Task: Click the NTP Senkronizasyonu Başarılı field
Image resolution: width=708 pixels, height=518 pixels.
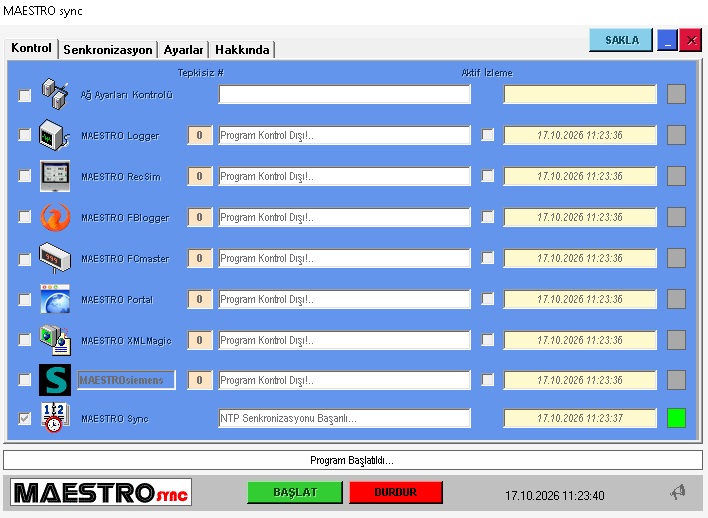Action: pos(345,418)
